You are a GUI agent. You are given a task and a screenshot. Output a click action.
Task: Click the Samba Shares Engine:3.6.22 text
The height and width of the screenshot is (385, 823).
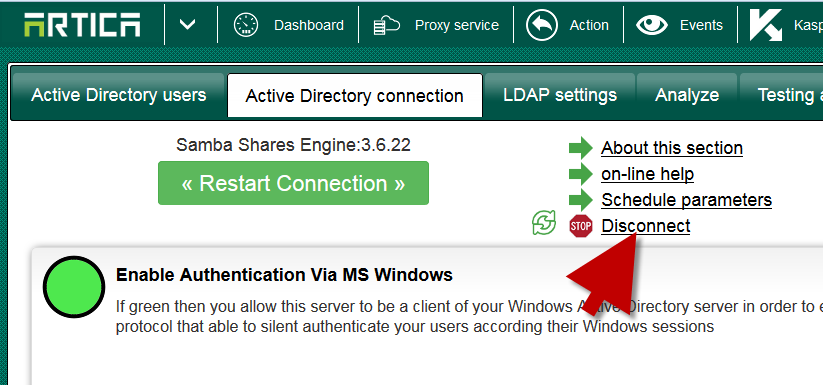tap(293, 145)
